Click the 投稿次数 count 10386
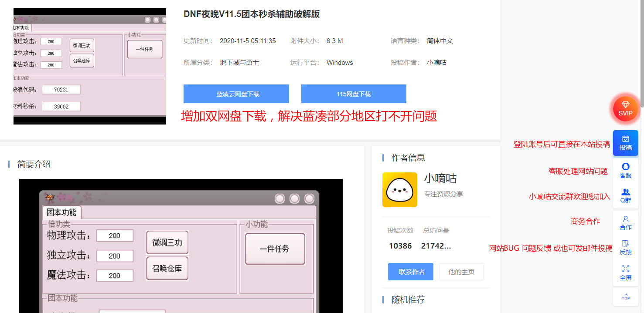Screen dimensions: 644x313 pyautogui.click(x=400, y=246)
